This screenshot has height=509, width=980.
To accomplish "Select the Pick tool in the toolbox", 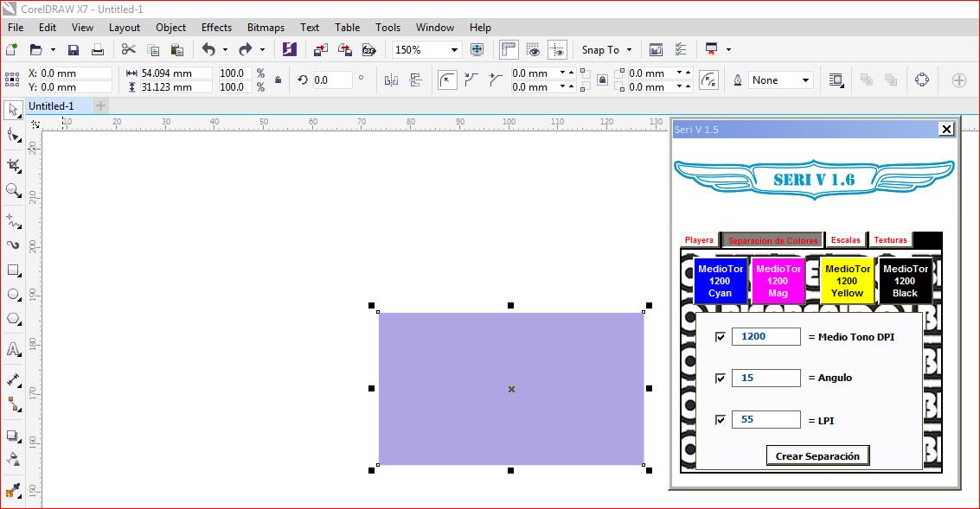I will (x=13, y=110).
